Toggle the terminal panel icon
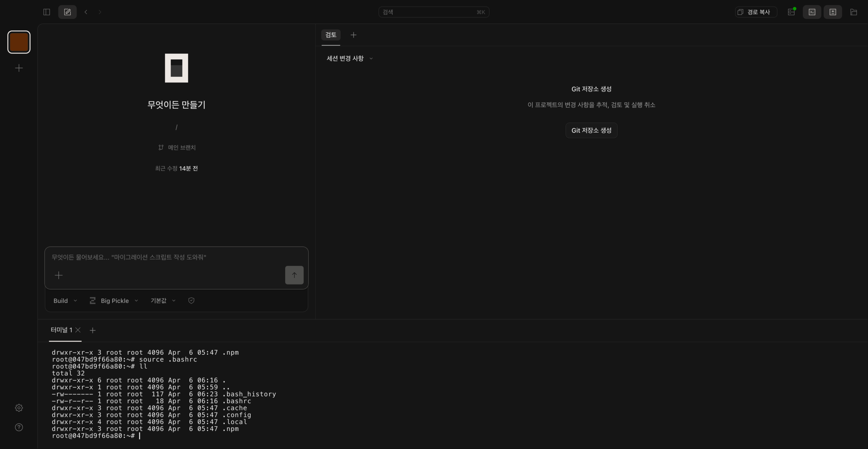 point(812,12)
